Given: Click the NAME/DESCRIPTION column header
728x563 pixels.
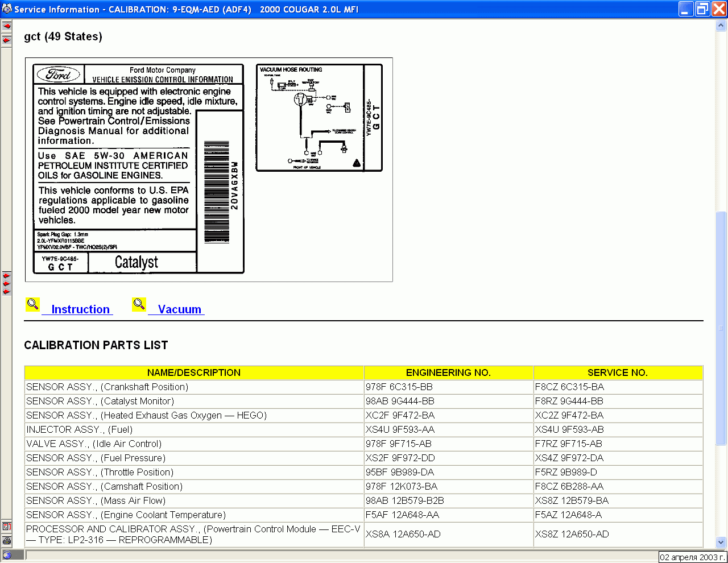Looking at the screenshot, I should point(194,372).
